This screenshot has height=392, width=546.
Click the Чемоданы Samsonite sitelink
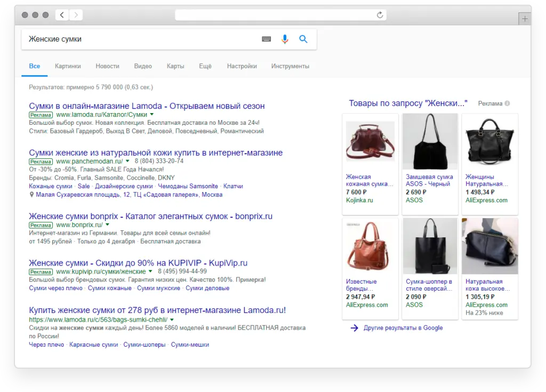click(188, 187)
